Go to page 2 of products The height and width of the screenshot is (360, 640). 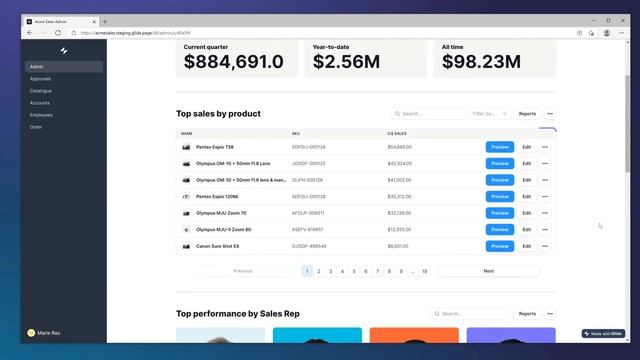[319, 271]
